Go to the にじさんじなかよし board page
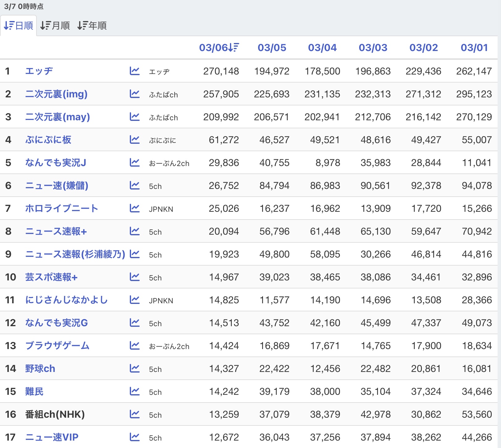The width and height of the screenshot is (501, 448). coord(66,300)
